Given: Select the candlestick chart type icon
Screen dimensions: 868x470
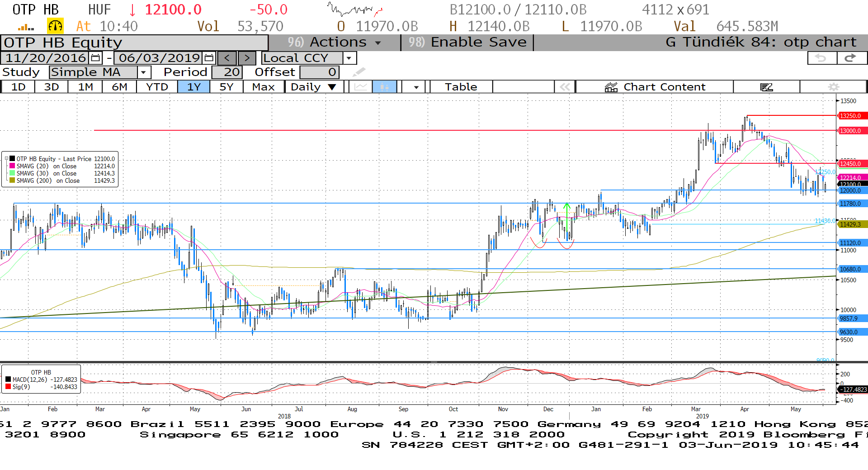Looking at the screenshot, I should (x=384, y=87).
